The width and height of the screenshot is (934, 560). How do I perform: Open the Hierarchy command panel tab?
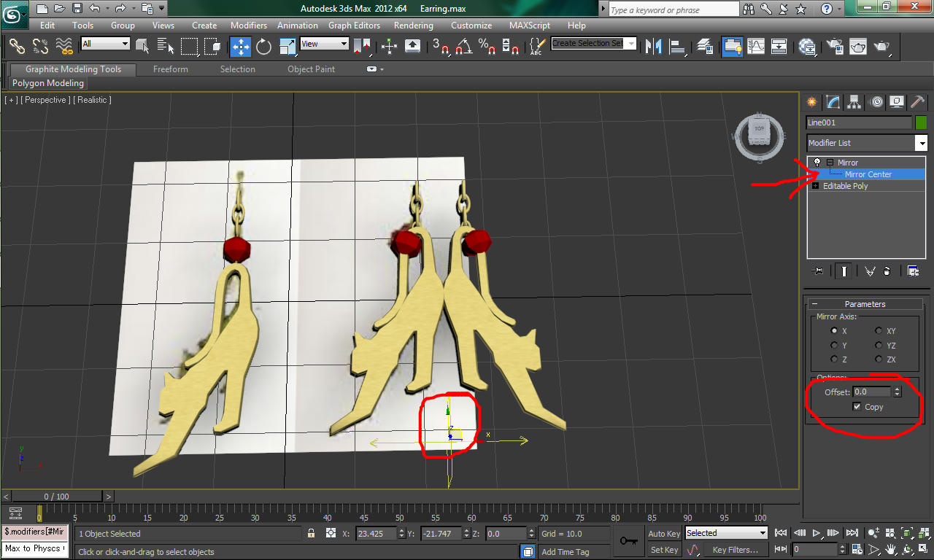click(854, 102)
